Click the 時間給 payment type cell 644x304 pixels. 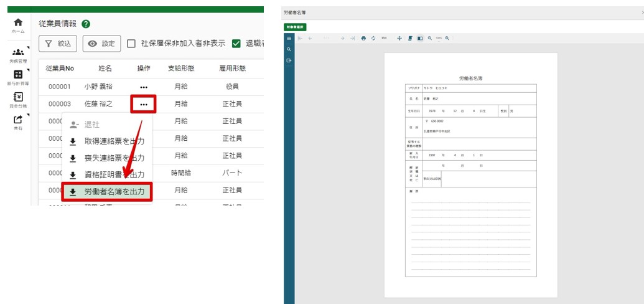(x=181, y=173)
